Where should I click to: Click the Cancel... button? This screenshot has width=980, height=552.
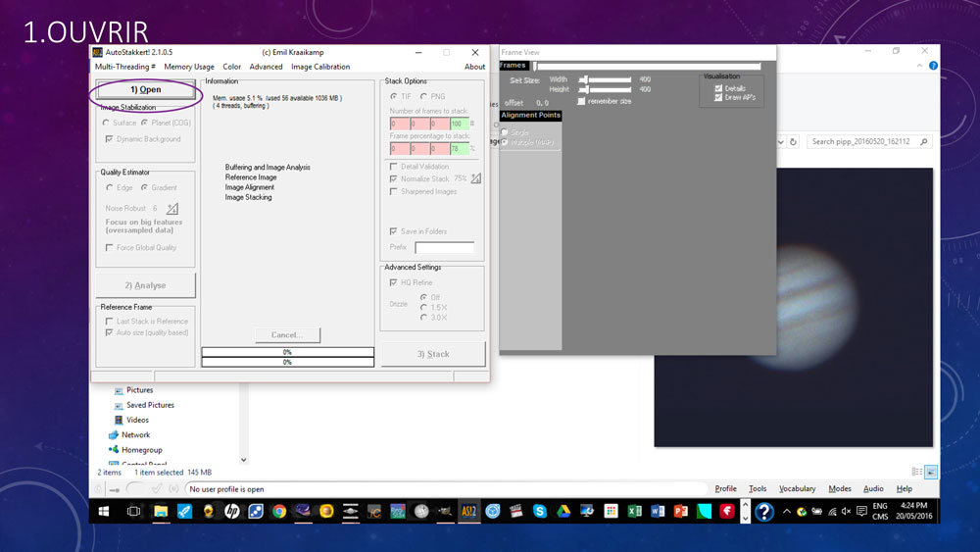[287, 335]
